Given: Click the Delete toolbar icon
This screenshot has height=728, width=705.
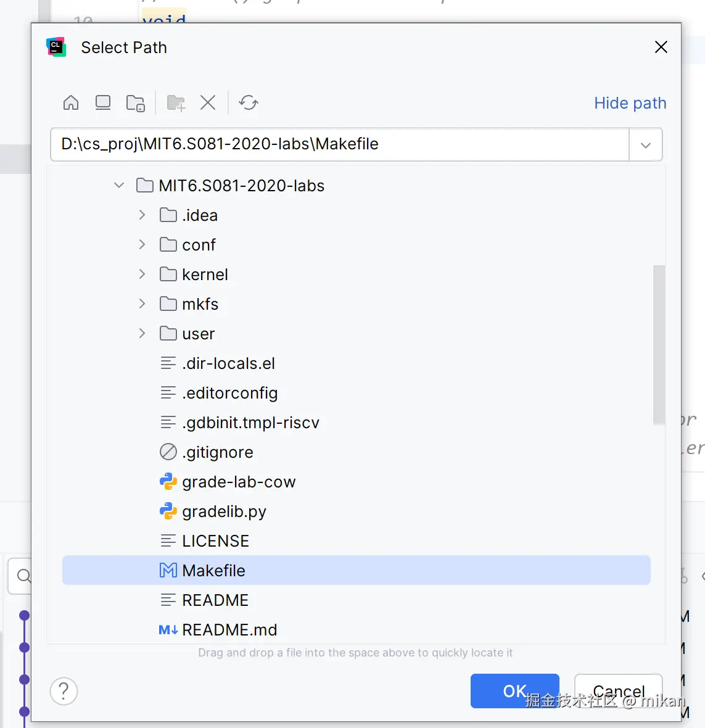Looking at the screenshot, I should click(208, 102).
